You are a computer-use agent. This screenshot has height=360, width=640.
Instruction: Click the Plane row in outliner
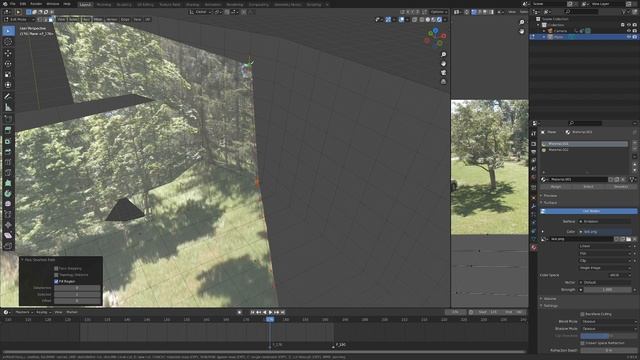pyautogui.click(x=584, y=37)
